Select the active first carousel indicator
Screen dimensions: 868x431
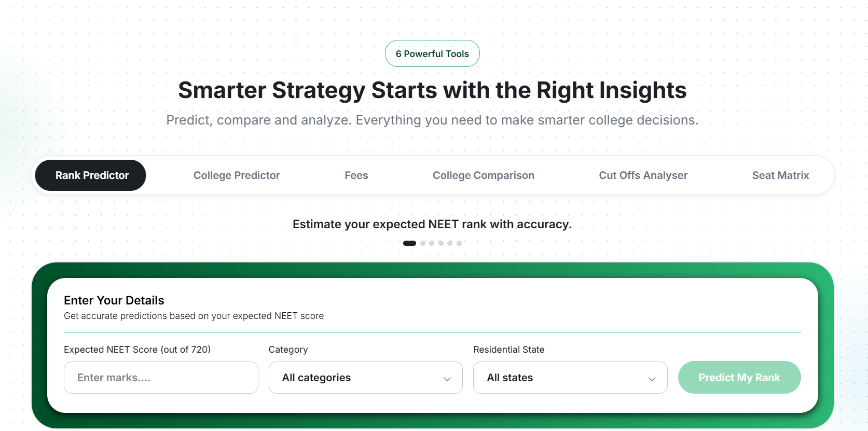pos(409,243)
